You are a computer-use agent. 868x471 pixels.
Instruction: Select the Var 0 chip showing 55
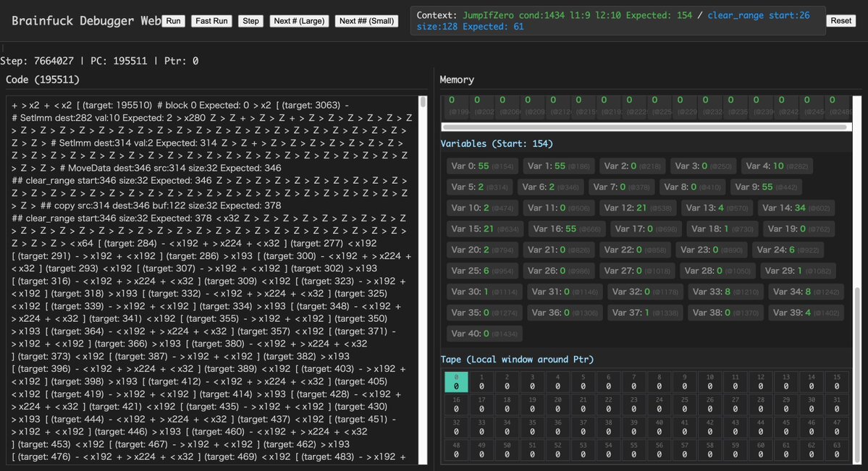pyautogui.click(x=481, y=166)
